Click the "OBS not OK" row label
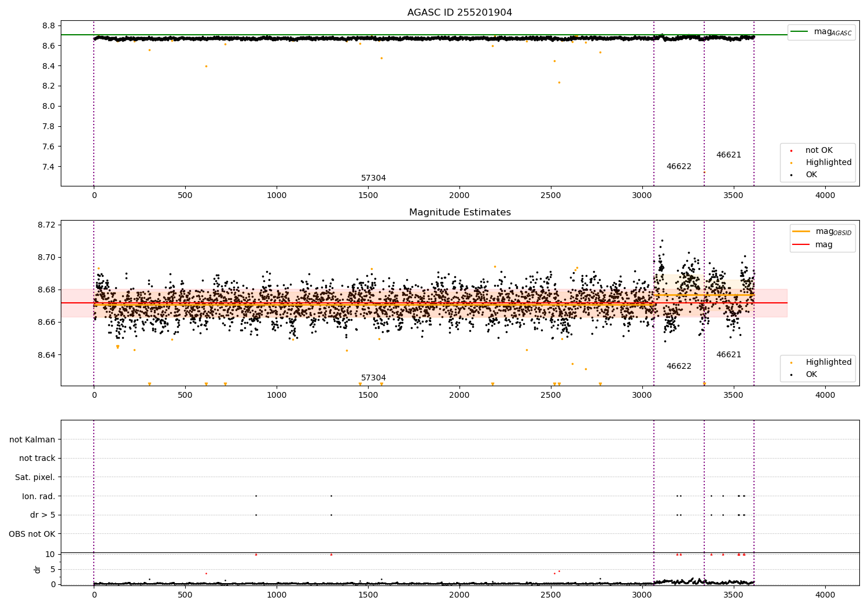Image resolution: width=868 pixels, height=608 pixels. (x=32, y=534)
